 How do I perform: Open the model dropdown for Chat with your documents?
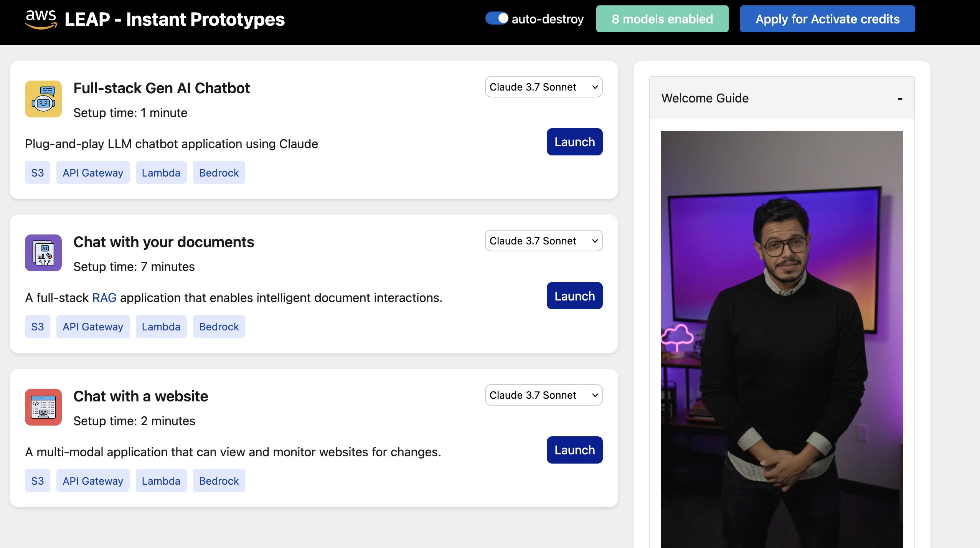(543, 241)
